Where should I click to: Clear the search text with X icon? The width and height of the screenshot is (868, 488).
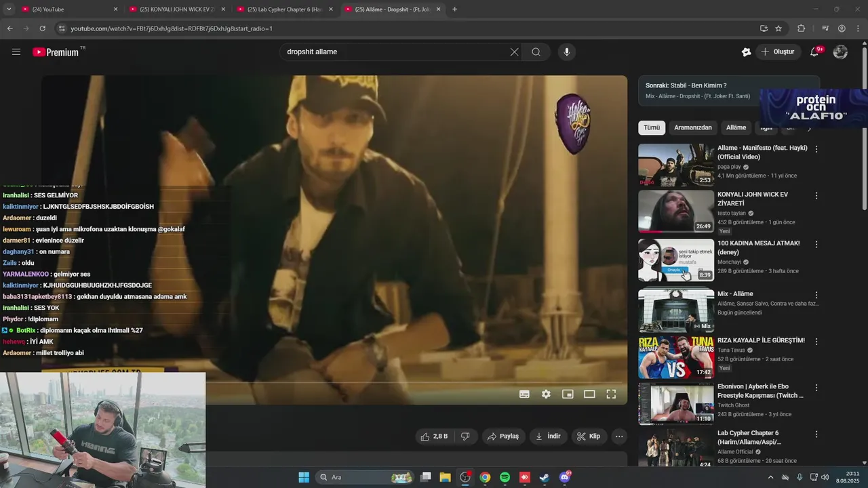pyautogui.click(x=514, y=52)
